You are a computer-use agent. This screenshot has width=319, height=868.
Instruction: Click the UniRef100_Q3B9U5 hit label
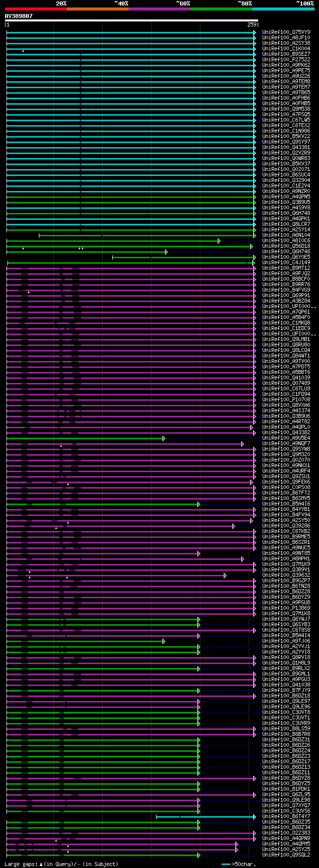click(x=286, y=202)
